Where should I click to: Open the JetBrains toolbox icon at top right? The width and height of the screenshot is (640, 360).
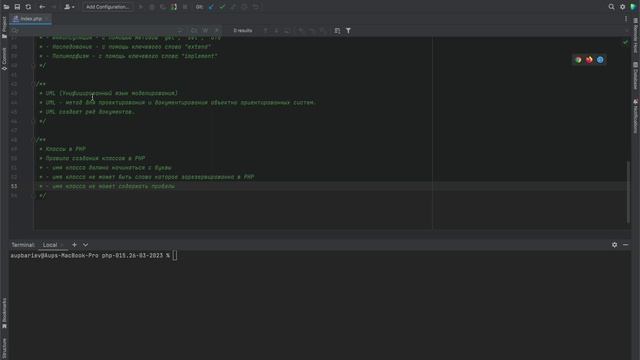(x=633, y=7)
